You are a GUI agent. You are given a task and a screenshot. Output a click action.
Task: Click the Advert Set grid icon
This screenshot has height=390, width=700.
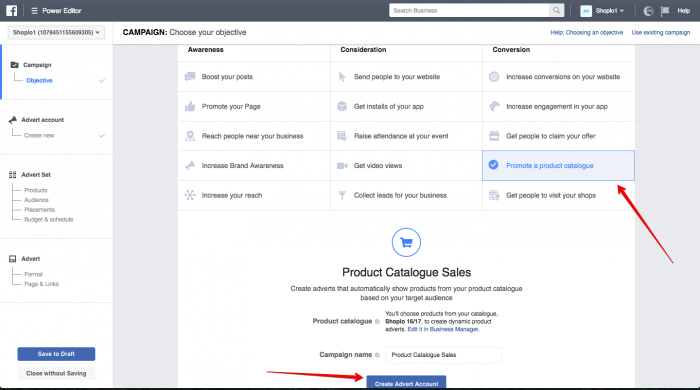pos(12,174)
